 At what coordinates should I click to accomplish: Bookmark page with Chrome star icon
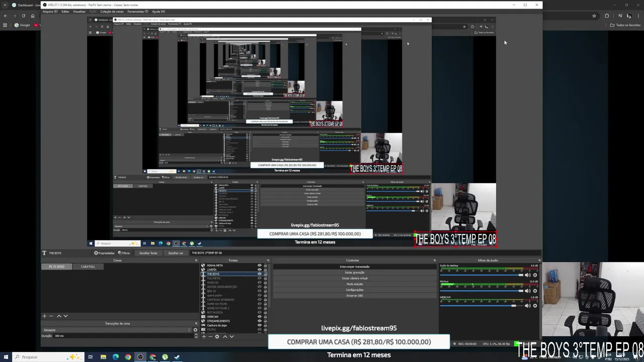[x=594, y=16]
